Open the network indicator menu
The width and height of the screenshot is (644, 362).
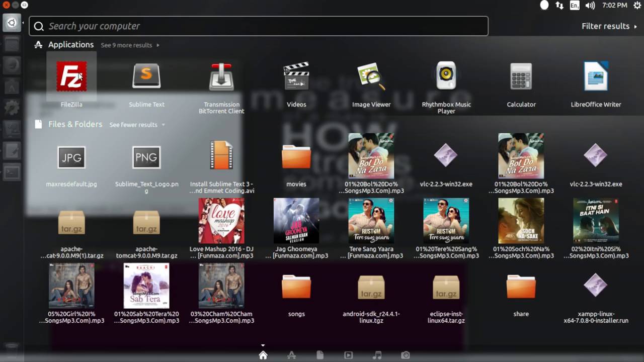tap(559, 5)
